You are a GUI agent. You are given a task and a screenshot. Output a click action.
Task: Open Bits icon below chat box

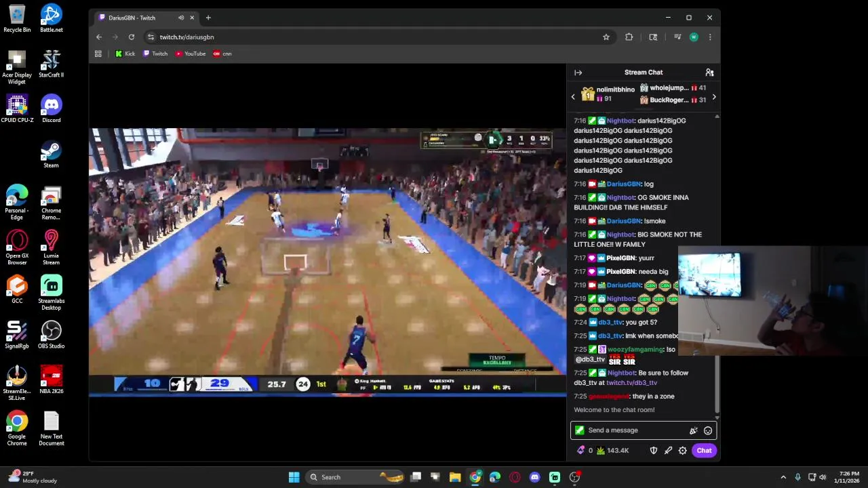(581, 451)
